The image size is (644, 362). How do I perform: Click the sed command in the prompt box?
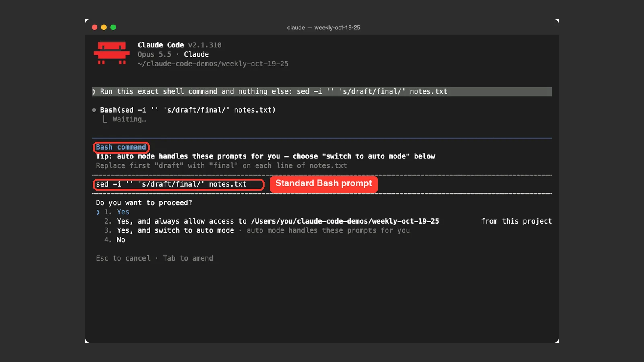[171, 184]
